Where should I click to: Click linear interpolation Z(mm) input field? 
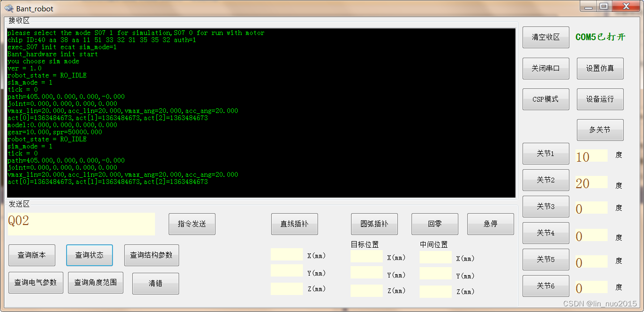[287, 289]
